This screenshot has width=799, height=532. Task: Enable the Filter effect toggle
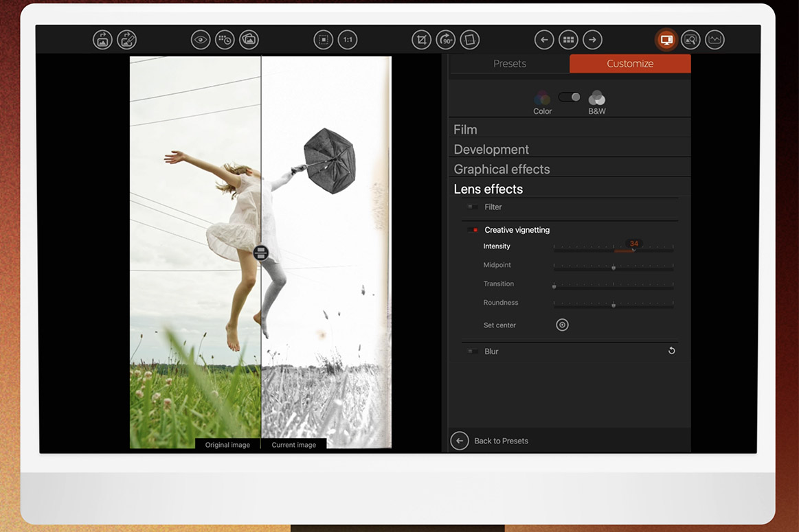473,207
